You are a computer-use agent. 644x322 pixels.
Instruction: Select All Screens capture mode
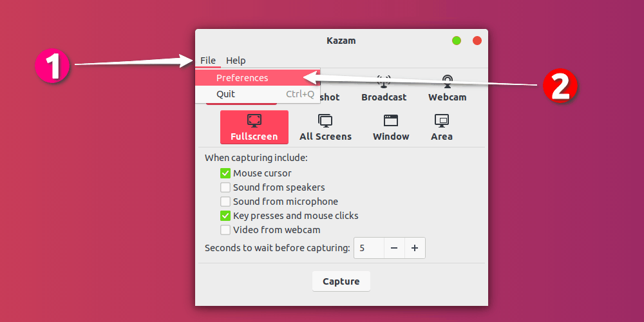point(325,128)
